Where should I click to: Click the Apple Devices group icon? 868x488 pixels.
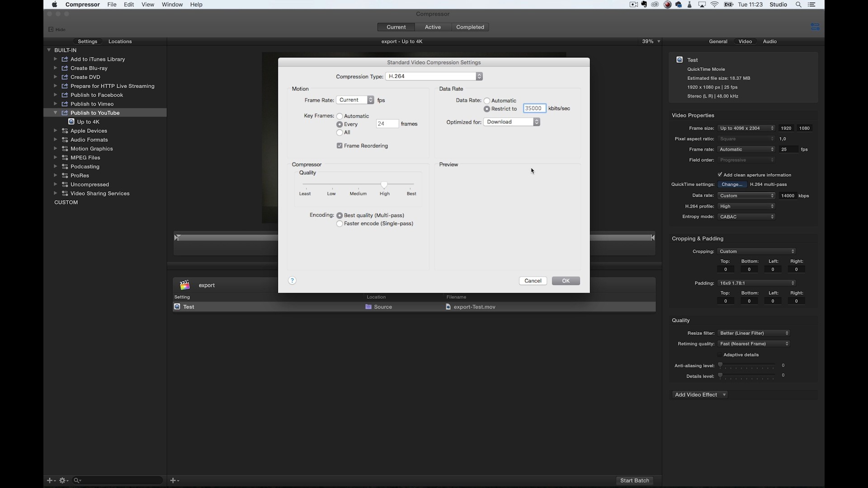coord(65,131)
